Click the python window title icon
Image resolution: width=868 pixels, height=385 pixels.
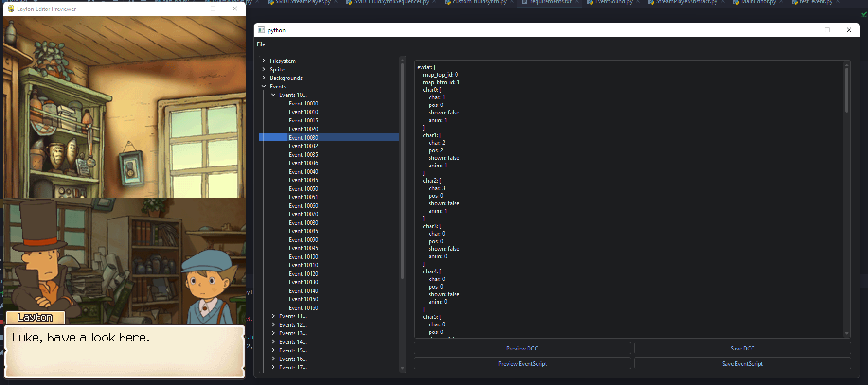tap(261, 30)
